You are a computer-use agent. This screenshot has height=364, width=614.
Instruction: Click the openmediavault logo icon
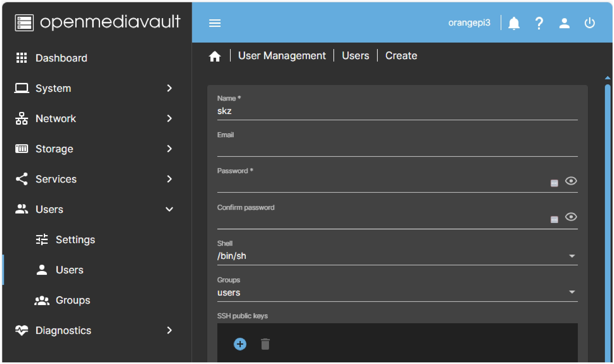(x=24, y=23)
